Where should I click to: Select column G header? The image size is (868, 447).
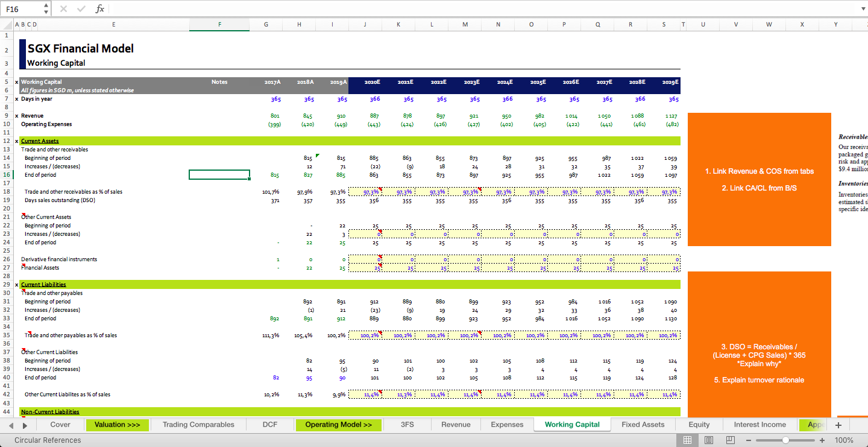[266, 24]
